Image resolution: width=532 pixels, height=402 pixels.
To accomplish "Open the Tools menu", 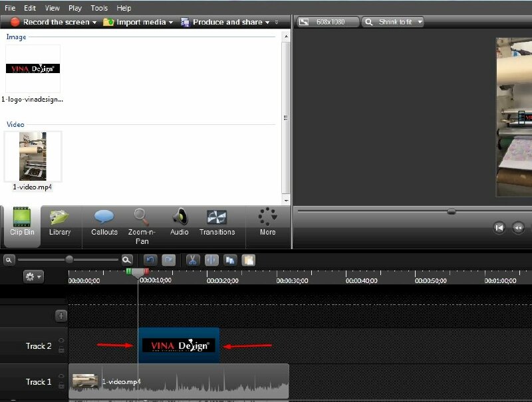I will pos(98,8).
